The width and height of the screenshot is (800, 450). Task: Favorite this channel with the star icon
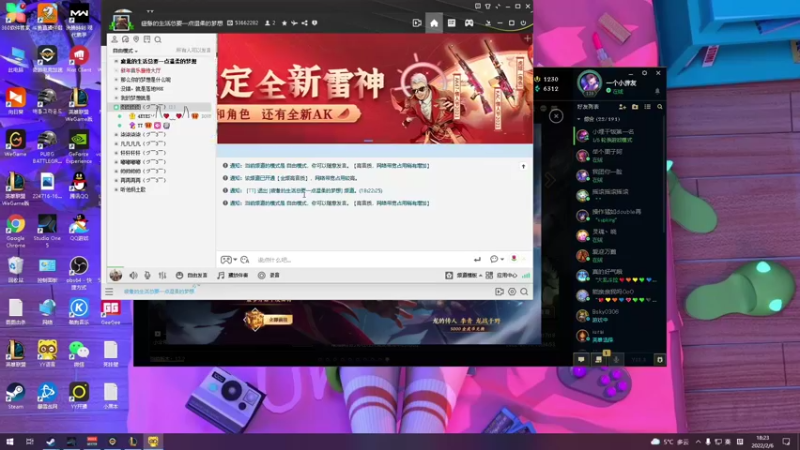point(284,23)
